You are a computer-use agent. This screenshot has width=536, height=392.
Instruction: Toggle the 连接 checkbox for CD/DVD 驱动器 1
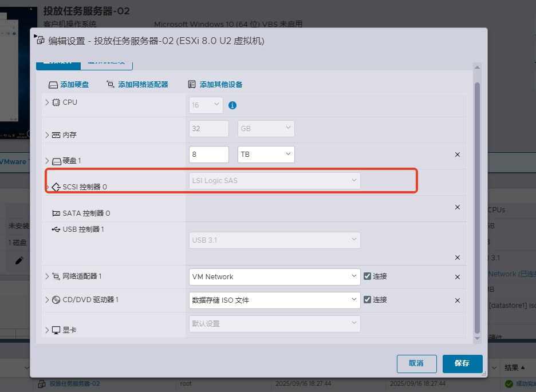pos(367,300)
